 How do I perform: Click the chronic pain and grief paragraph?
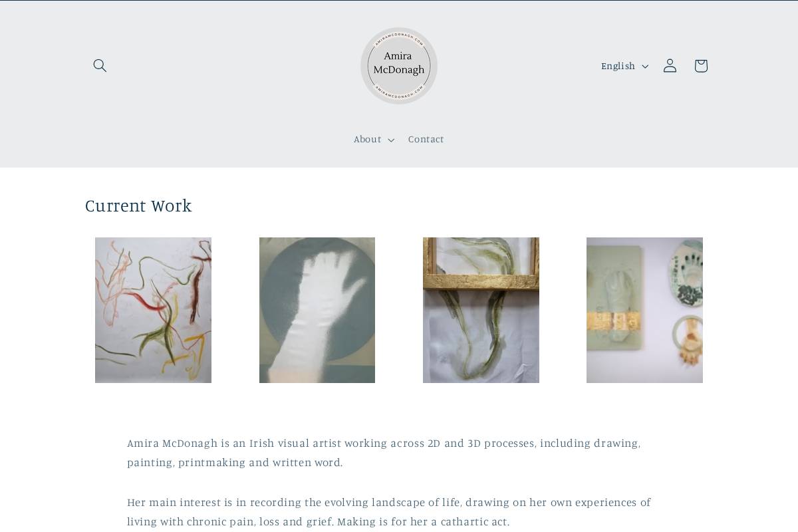click(x=389, y=512)
